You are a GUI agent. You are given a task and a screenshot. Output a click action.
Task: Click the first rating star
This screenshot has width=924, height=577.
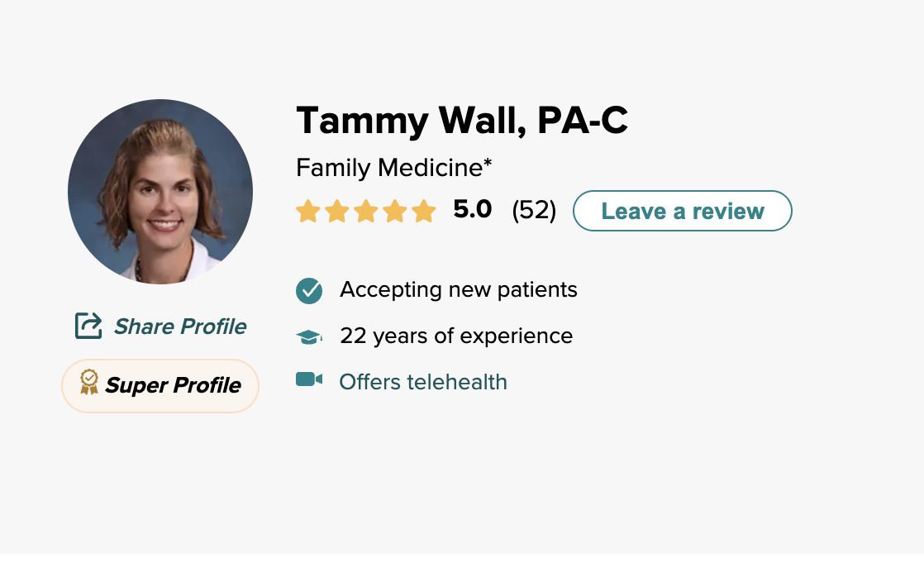point(308,211)
